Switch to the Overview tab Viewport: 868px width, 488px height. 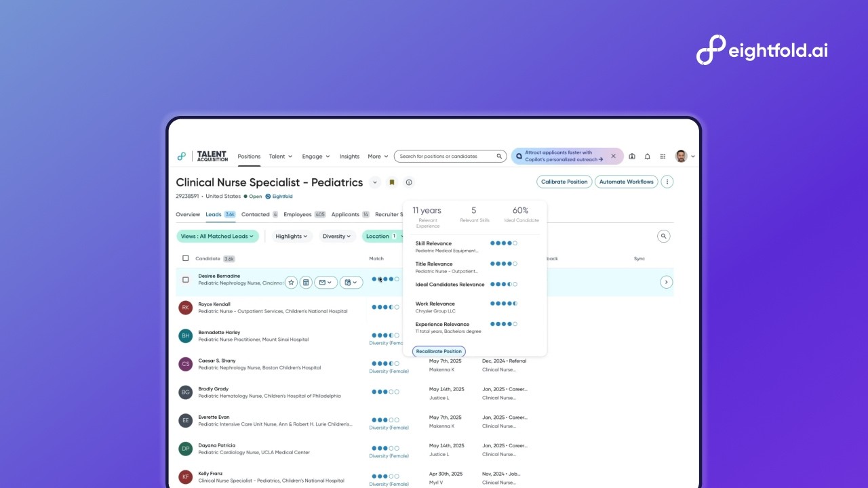pyautogui.click(x=188, y=215)
